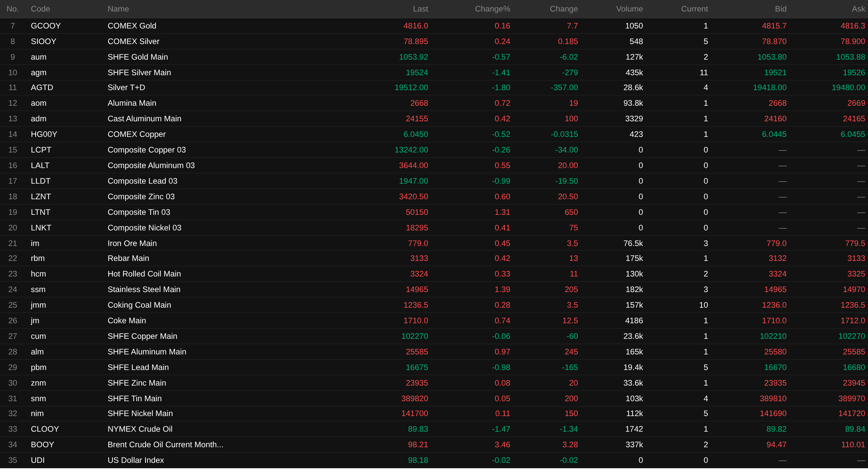
Task: Sort by the Bid column header
Action: (780, 9)
